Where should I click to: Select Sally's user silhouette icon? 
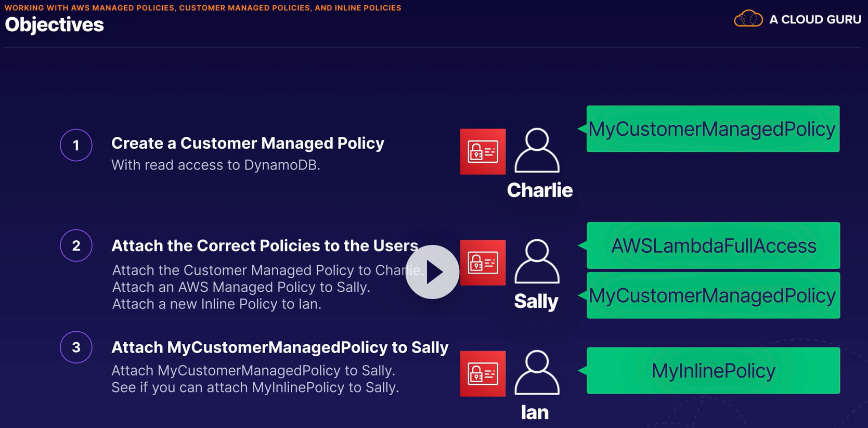click(537, 261)
